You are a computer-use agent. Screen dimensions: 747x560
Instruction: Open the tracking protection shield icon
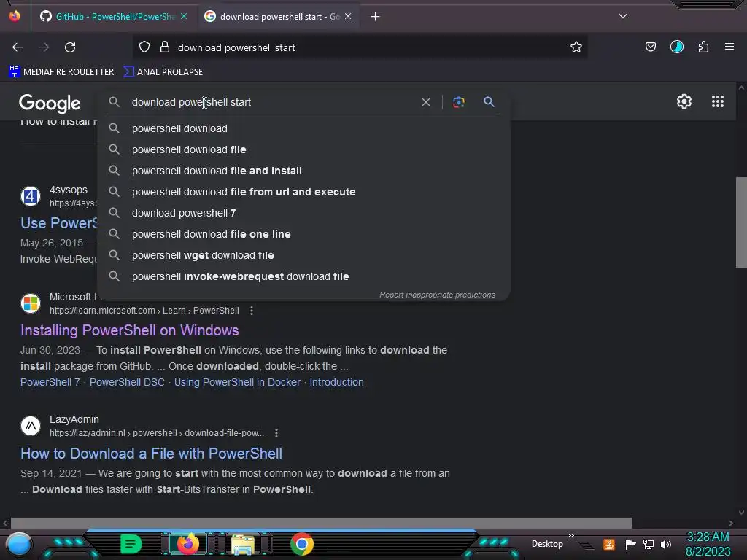pyautogui.click(x=144, y=47)
